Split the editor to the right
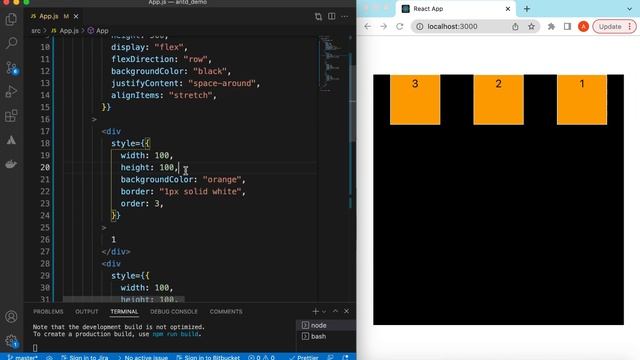The height and width of the screenshot is (360, 640). [x=331, y=17]
